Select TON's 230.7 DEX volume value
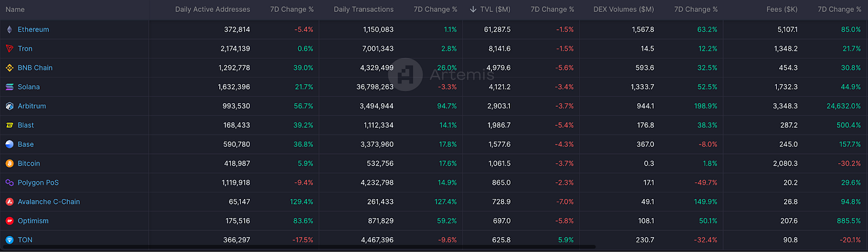 click(644, 239)
